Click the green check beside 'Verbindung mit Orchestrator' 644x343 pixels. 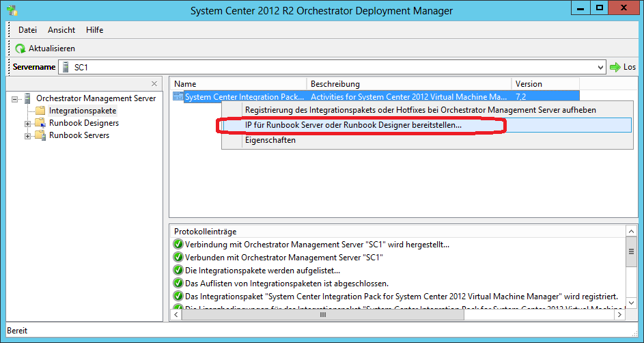(x=178, y=245)
